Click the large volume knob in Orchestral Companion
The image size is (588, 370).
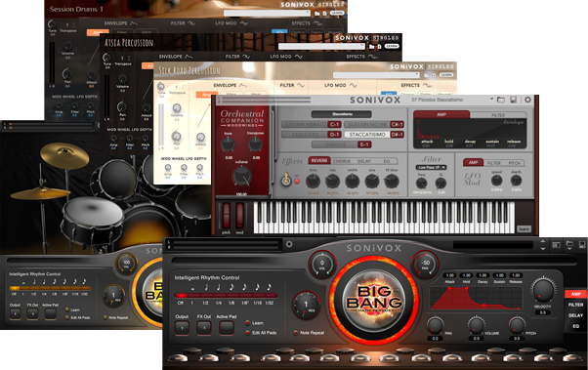pos(241,176)
